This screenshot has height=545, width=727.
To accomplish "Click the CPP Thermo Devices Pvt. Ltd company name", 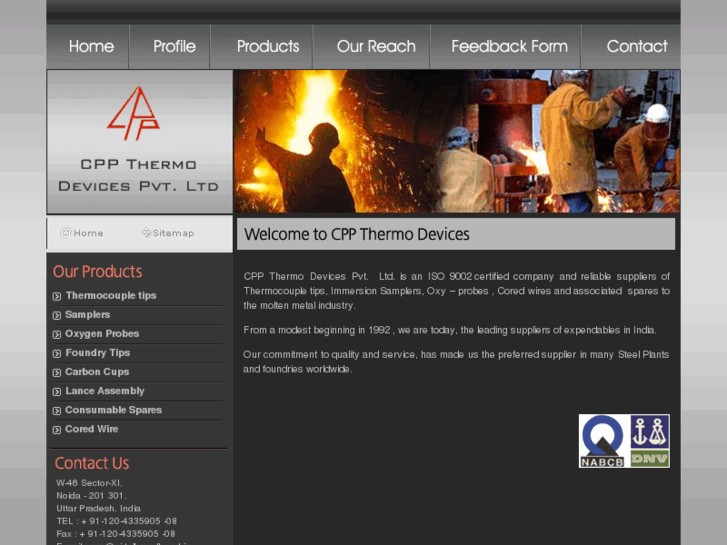I will click(138, 175).
